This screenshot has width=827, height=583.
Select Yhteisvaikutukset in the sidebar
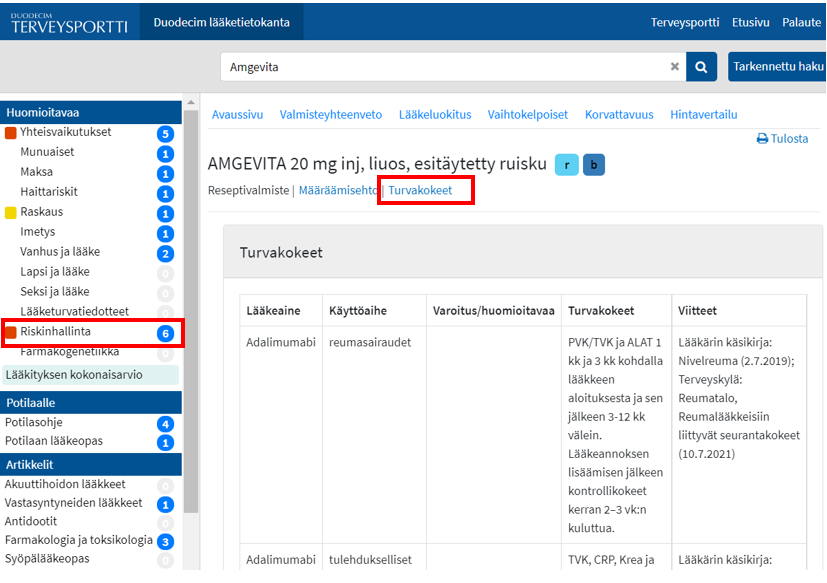click(66, 132)
